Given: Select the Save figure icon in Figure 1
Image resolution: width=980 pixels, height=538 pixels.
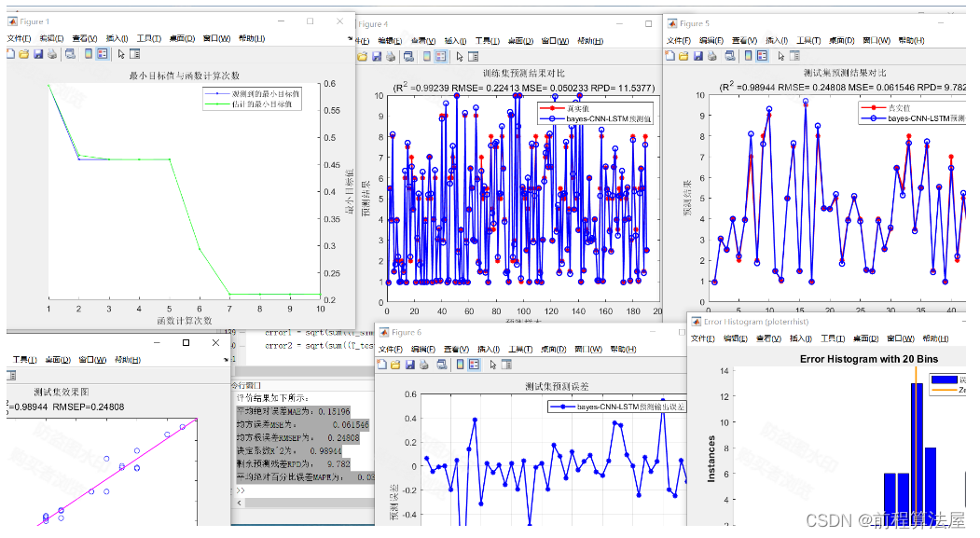Looking at the screenshot, I should pyautogui.click(x=37, y=54).
